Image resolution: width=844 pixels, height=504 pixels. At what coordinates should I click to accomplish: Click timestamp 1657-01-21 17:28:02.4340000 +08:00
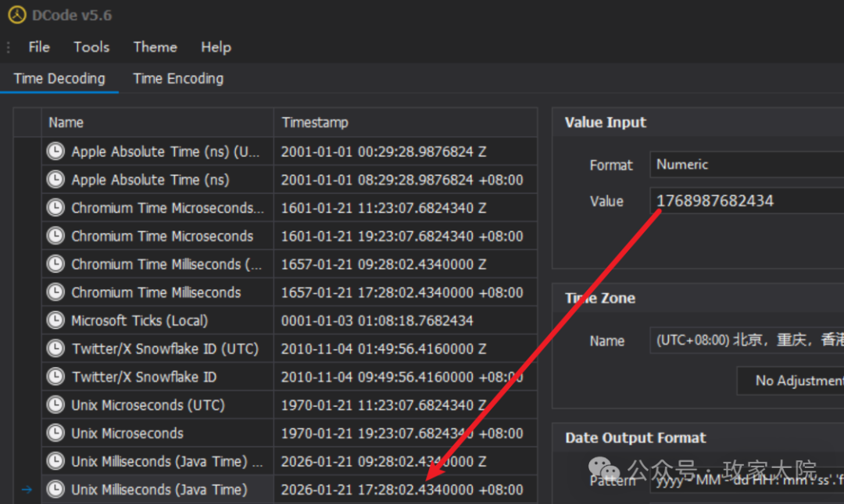coord(402,292)
